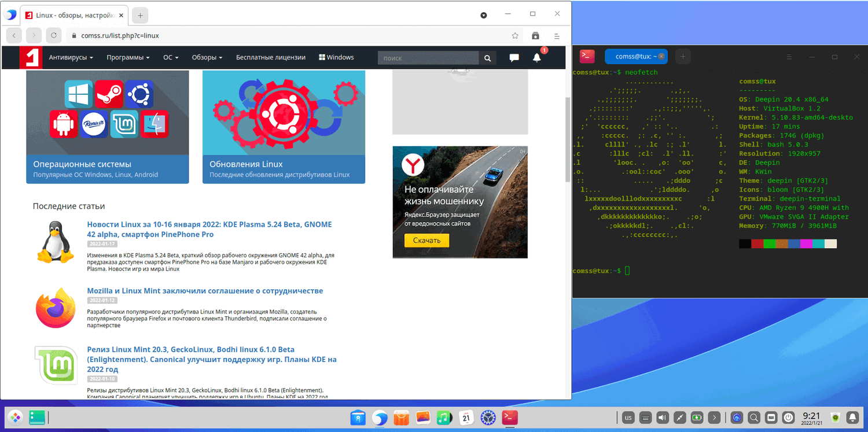Open Релиз Linux Mint 20.3 article link
This screenshot has height=432, width=868.
[x=212, y=359]
